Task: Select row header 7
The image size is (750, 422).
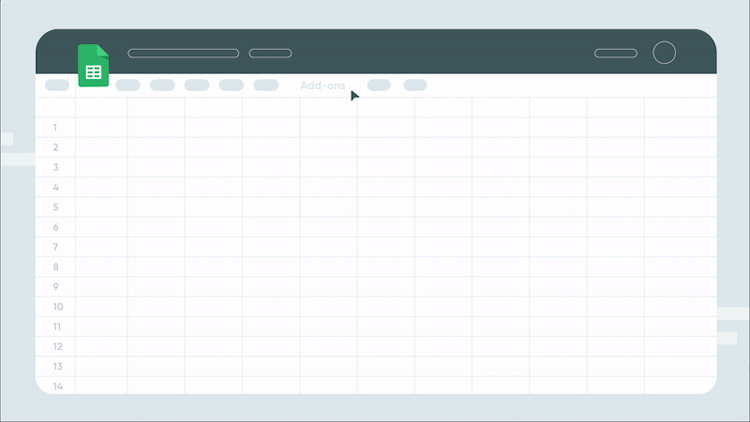Action: [55, 247]
